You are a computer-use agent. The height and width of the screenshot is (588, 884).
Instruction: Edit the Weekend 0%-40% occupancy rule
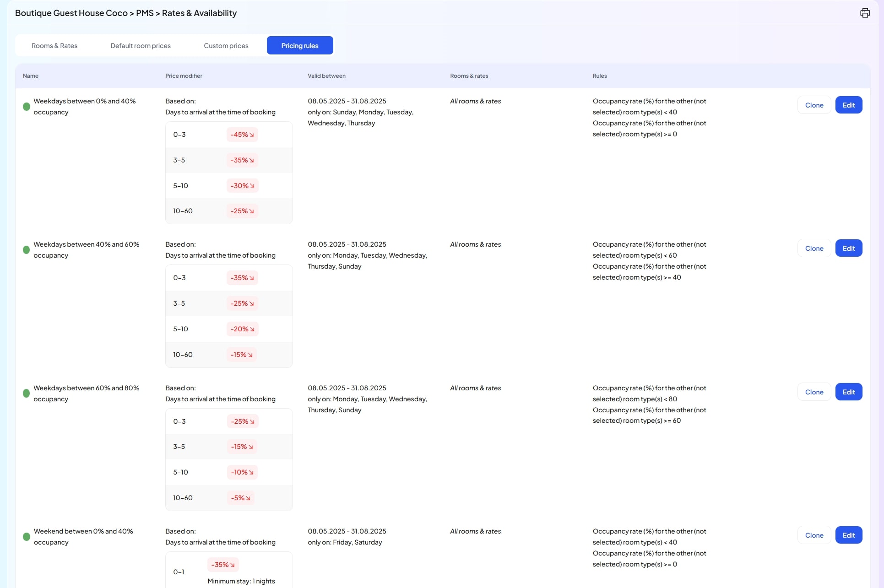[x=849, y=535]
